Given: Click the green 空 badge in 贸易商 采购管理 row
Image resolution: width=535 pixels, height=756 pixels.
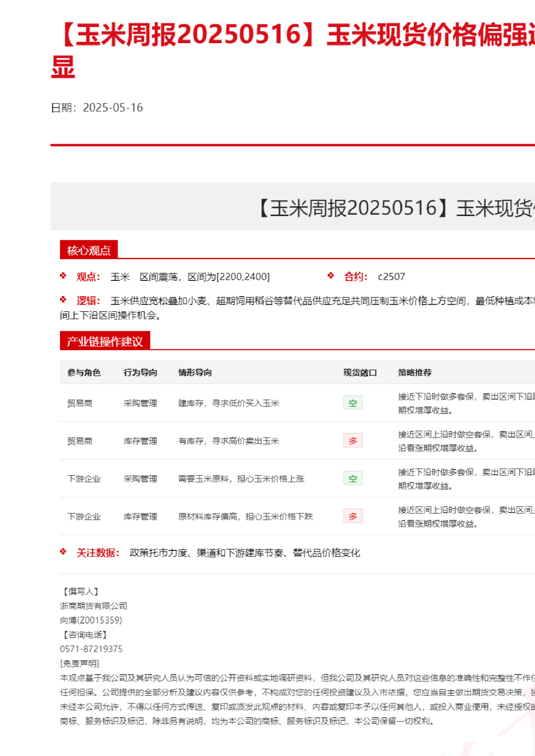Looking at the screenshot, I should click(x=353, y=403).
